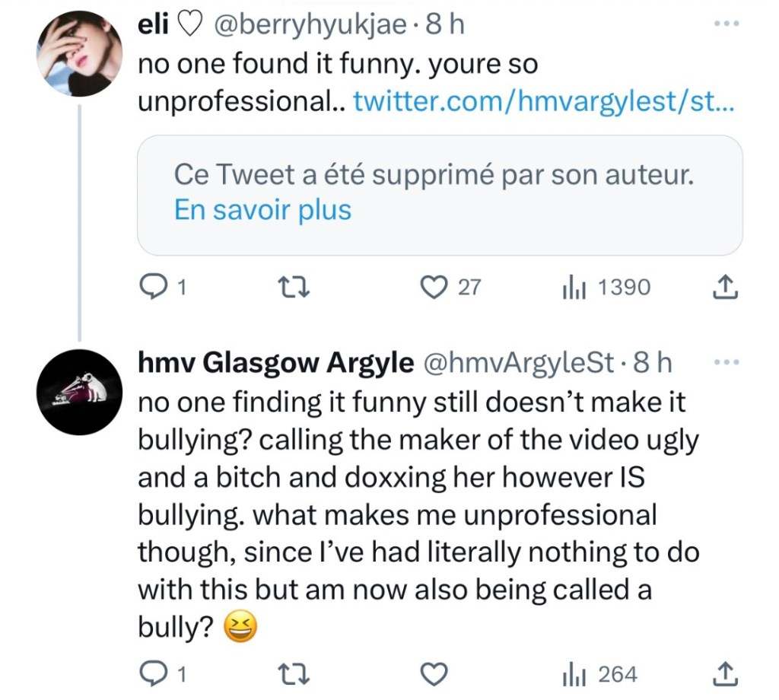The width and height of the screenshot is (779, 700).
Task: Reply to hmv Glasgow Argyle's tweet
Action: 155,673
